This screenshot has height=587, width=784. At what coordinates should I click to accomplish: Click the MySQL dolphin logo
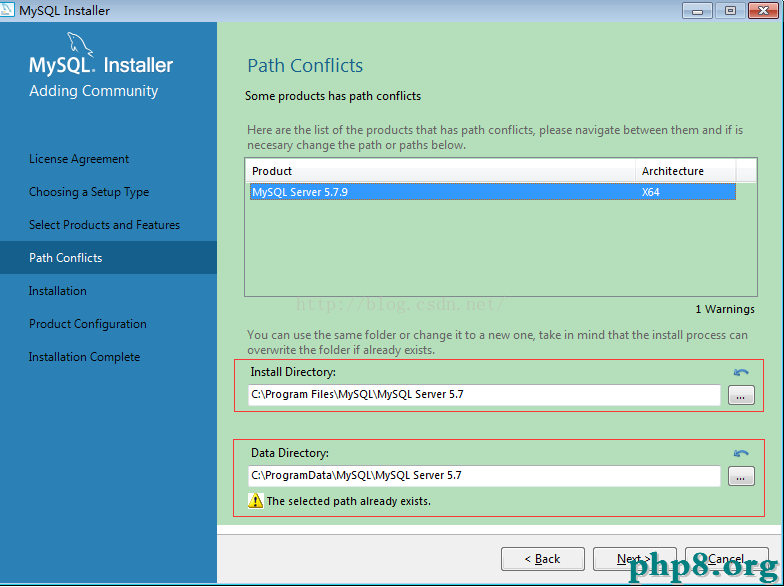click(80, 44)
